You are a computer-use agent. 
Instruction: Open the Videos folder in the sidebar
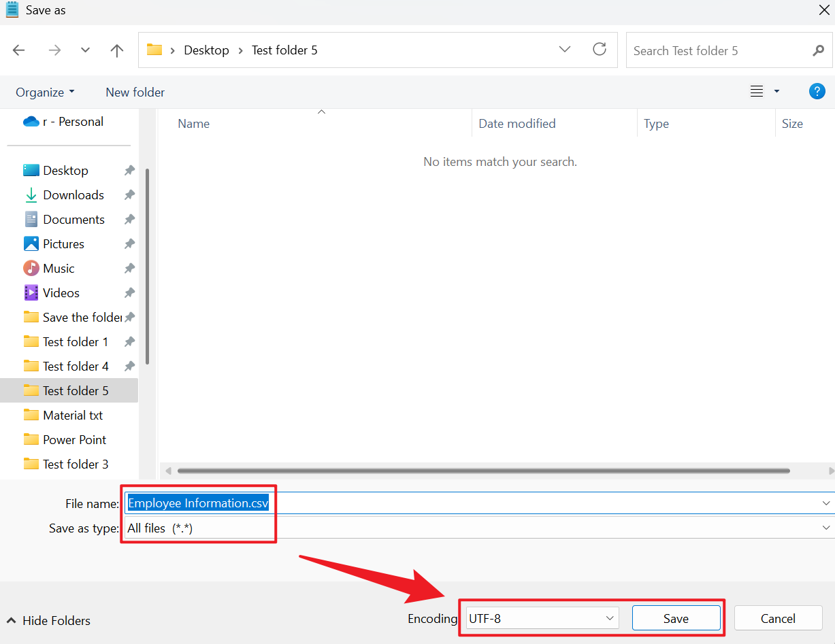coord(60,292)
